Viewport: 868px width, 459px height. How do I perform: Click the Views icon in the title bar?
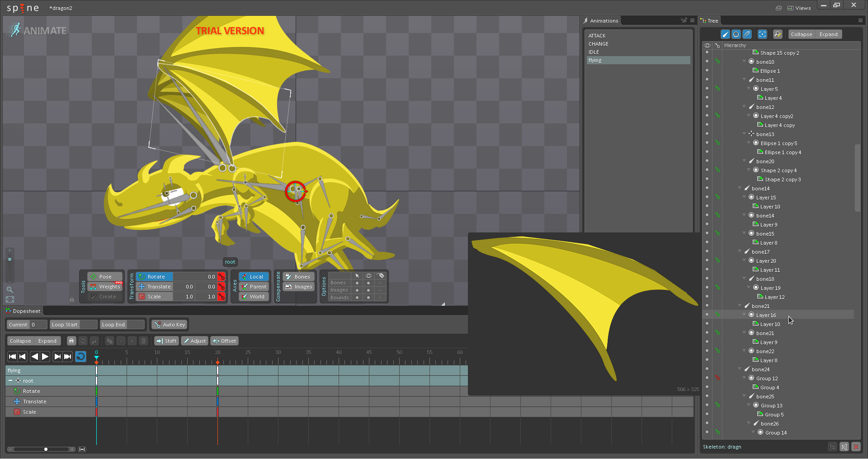(791, 8)
